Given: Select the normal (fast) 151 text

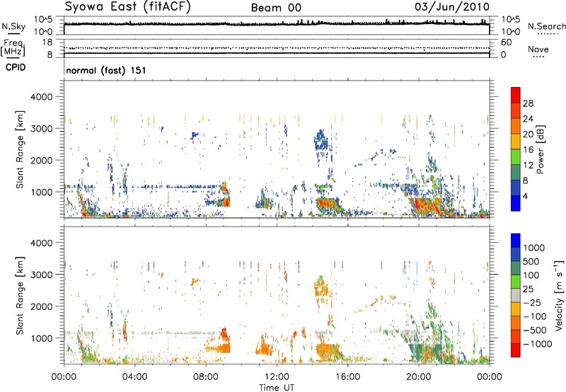Looking at the screenshot, I should click(106, 70).
